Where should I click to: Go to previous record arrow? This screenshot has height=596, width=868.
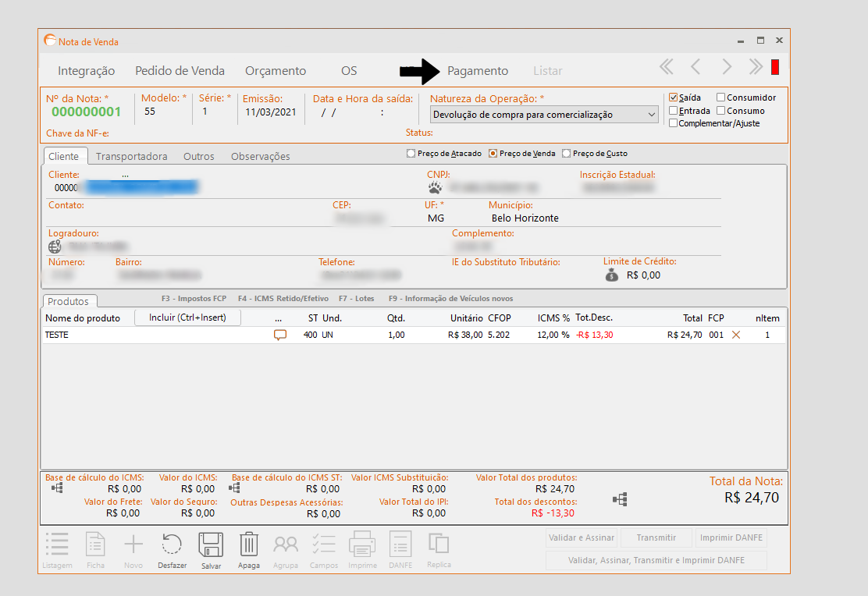(x=695, y=68)
